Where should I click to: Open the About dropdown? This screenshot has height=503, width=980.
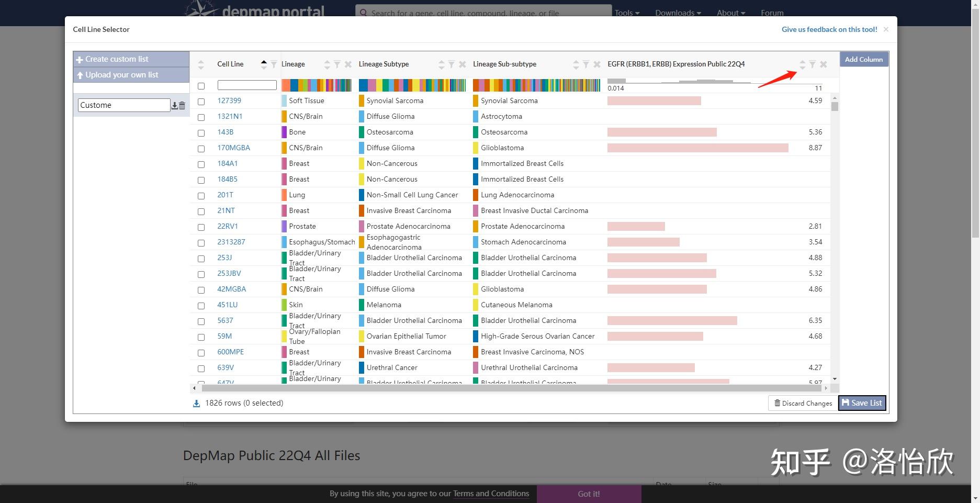point(731,13)
